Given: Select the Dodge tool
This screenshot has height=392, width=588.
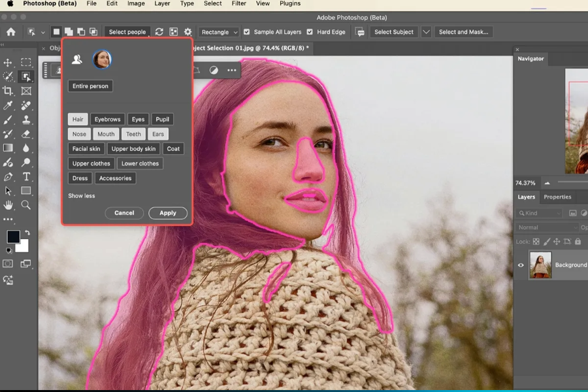Looking at the screenshot, I should point(26,163).
